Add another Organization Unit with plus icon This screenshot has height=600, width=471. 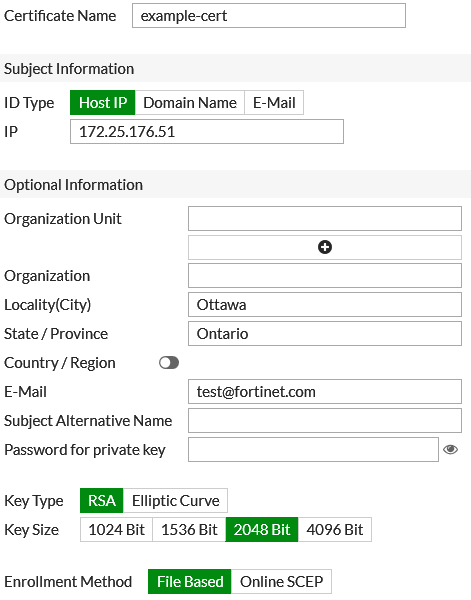pos(325,247)
